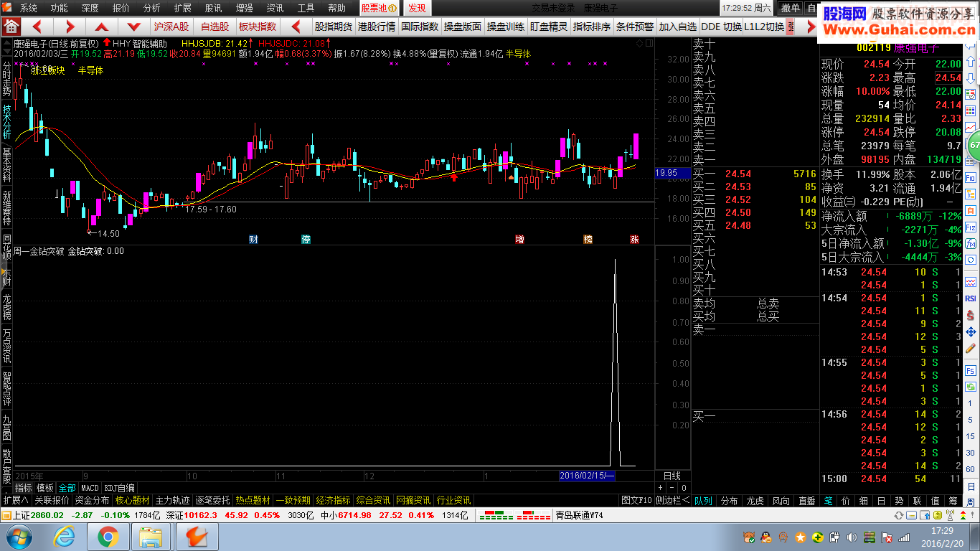Click the minus zoom button under 日线
Screen dimensions: 980x551
click(x=672, y=488)
